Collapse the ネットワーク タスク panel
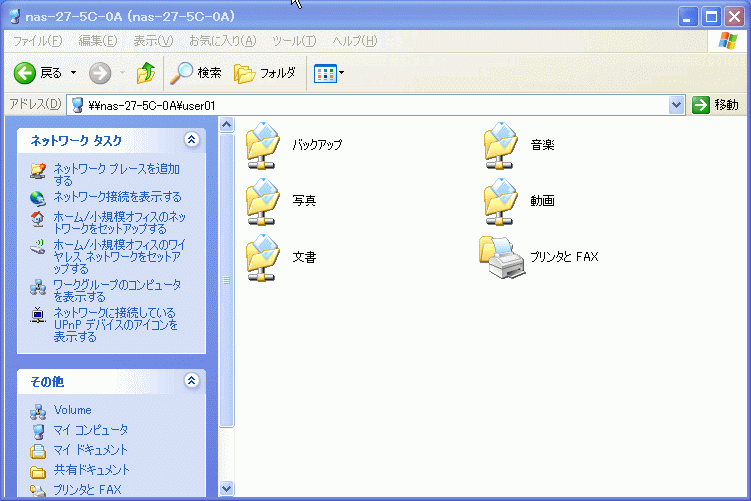 click(x=192, y=141)
